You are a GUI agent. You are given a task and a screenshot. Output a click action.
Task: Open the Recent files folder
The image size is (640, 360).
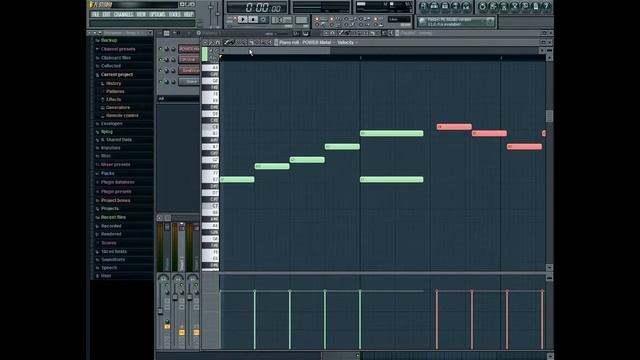click(113, 218)
